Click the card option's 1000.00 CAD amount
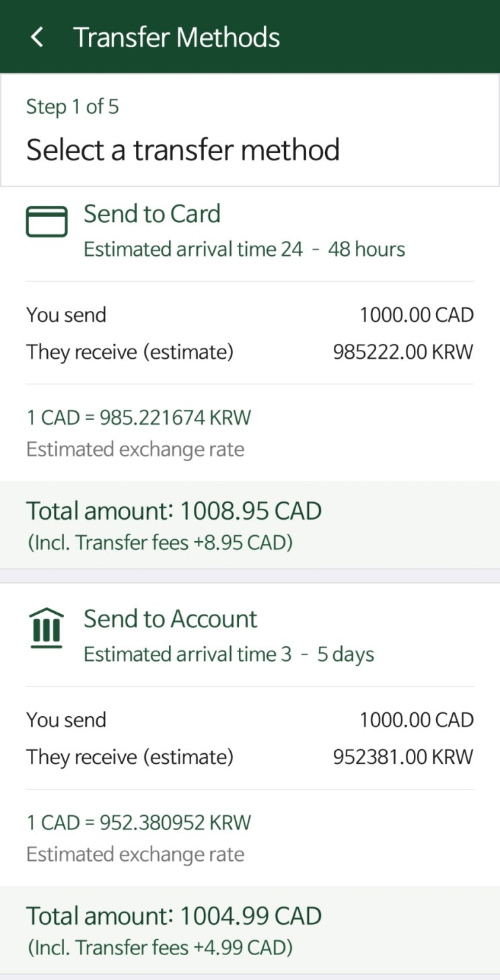The image size is (500, 980). (417, 315)
